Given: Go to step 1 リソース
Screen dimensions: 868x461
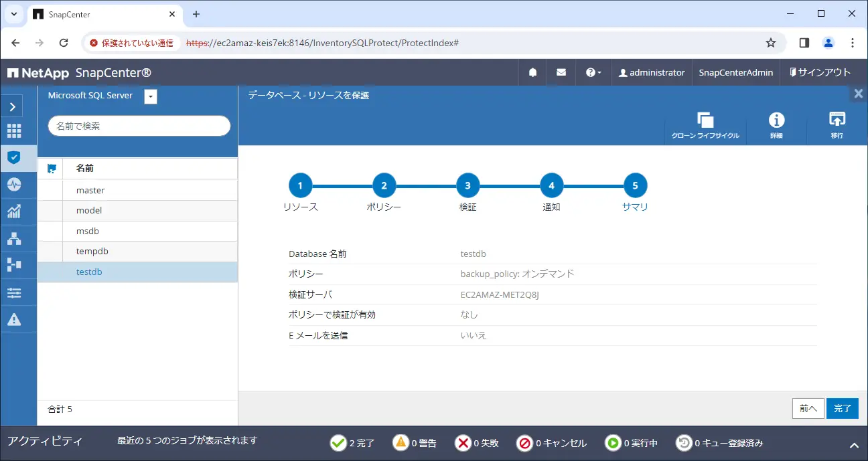Looking at the screenshot, I should click(301, 185).
